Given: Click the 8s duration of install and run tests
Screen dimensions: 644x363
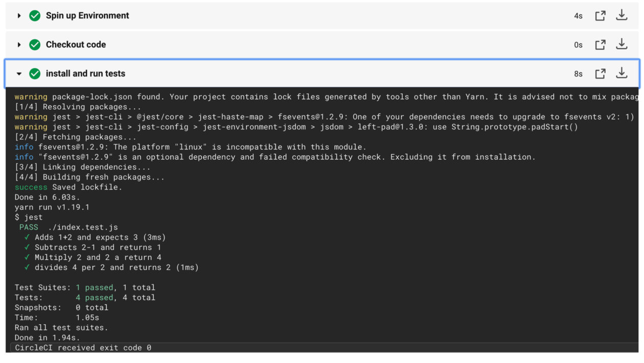Looking at the screenshot, I should tap(578, 75).
